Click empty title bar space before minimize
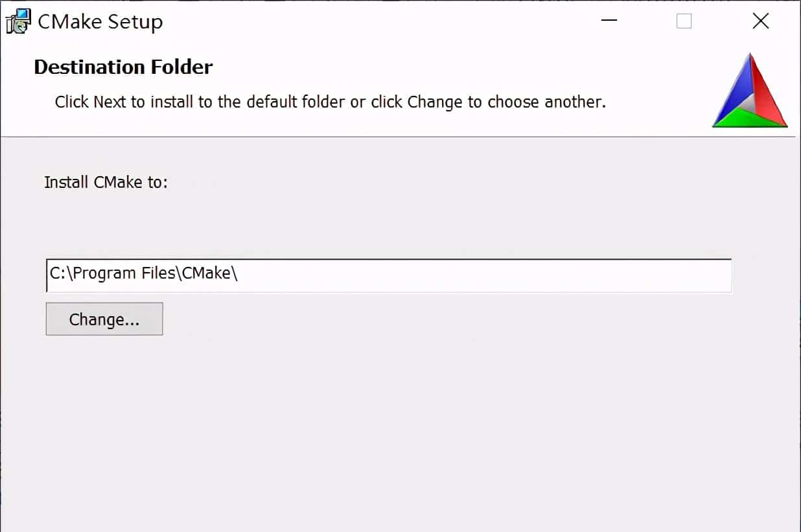The image size is (801, 532). tap(389, 21)
